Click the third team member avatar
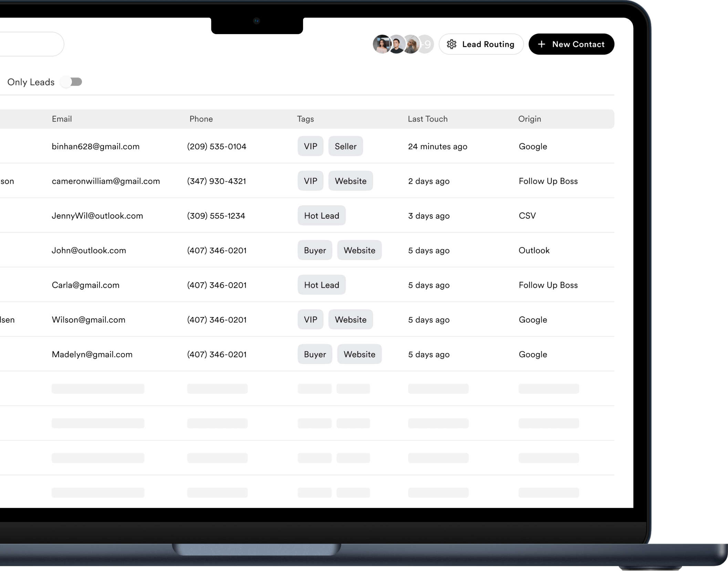Screen dimensions: 728x571 (x=411, y=44)
